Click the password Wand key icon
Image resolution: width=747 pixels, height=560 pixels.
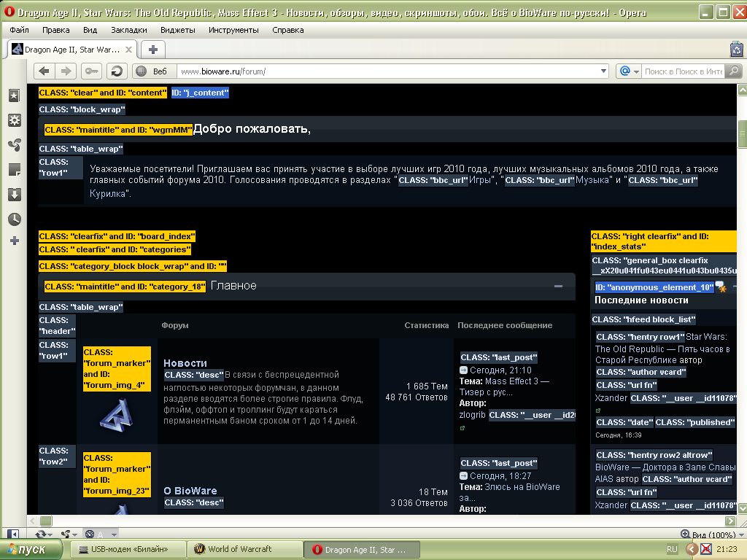(x=91, y=71)
